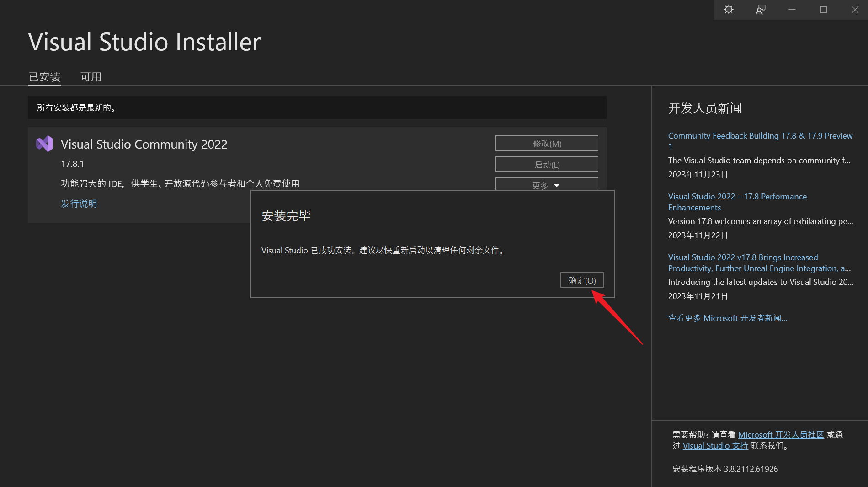Open the 17.8 Performance Enhancements news link
Image resolution: width=868 pixels, height=487 pixels.
(737, 196)
